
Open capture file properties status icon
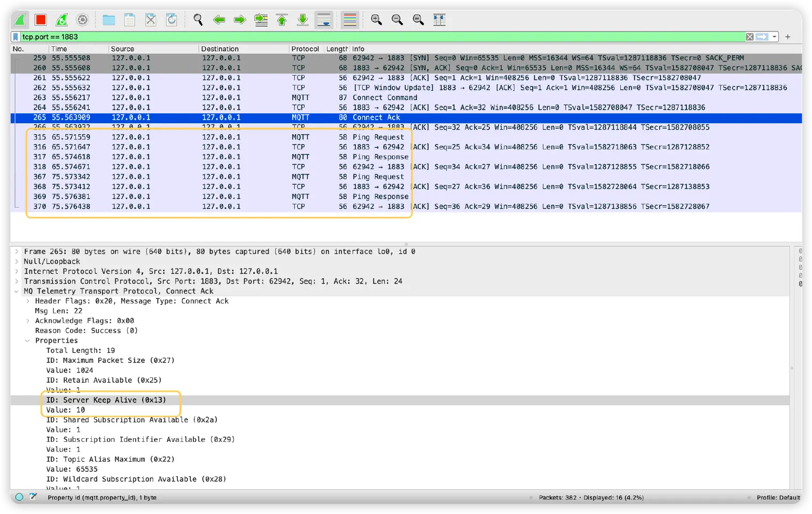tap(33, 497)
